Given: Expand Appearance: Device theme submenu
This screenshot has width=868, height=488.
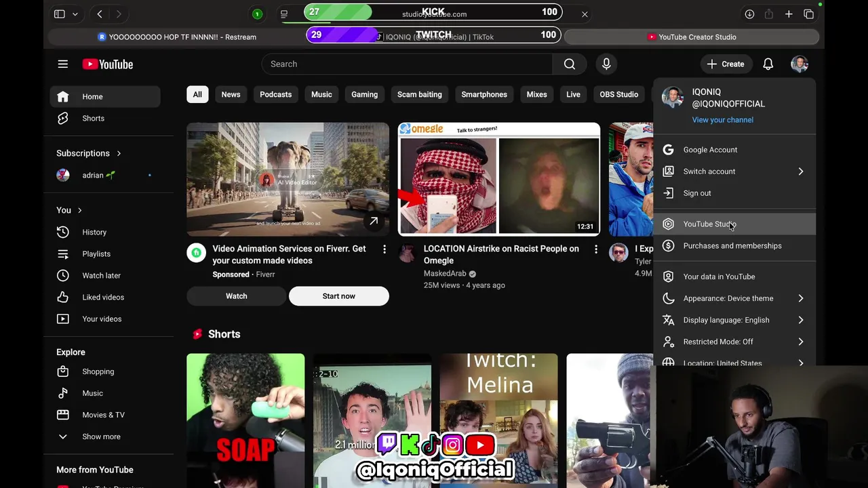Looking at the screenshot, I should (735, 298).
